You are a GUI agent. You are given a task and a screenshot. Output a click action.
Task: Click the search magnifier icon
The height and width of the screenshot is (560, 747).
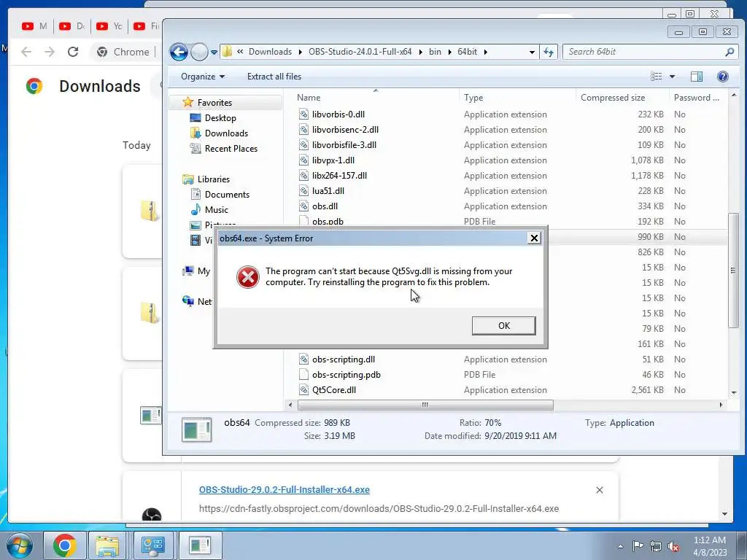tap(729, 52)
